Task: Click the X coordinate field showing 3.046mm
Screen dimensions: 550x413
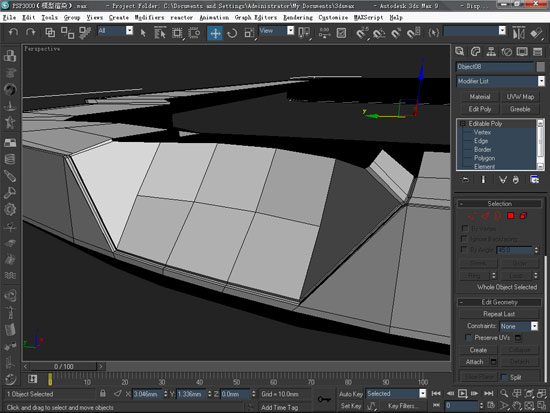Action: pyautogui.click(x=147, y=394)
